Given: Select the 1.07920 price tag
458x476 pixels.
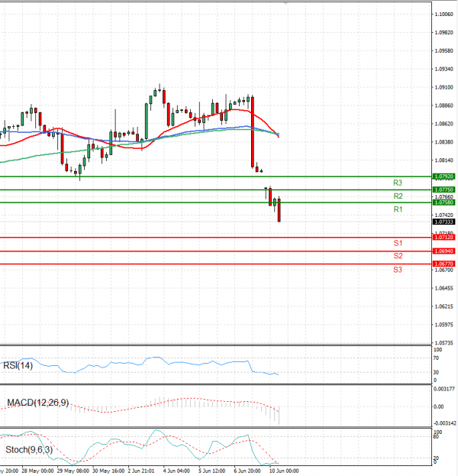Looking at the screenshot, I should (x=443, y=176).
